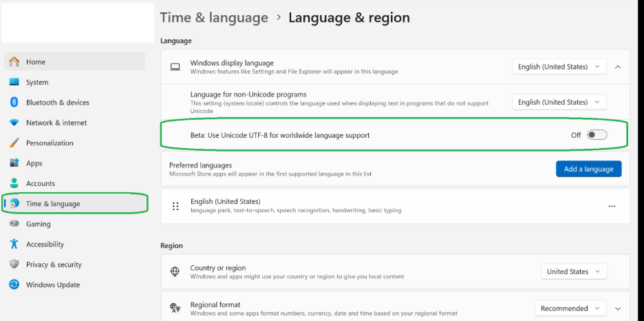The image size is (644, 321).
Task: Click Add a language button
Action: 588,169
